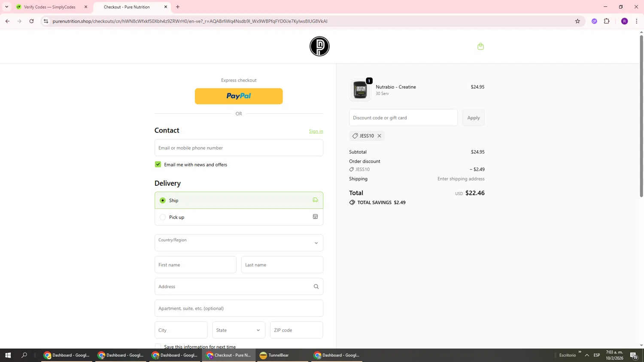Bookmark this page with star icon
Screen dimensions: 644x362
pyautogui.click(x=577, y=21)
